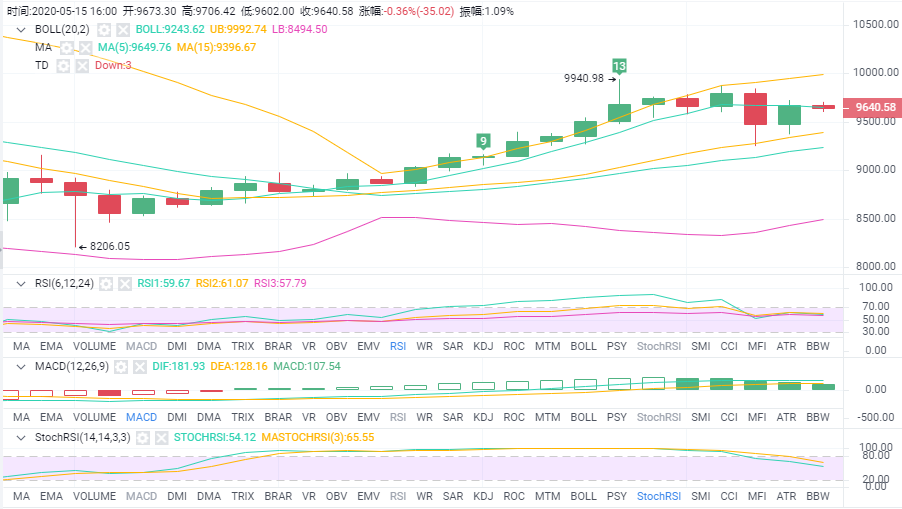This screenshot has width=902, height=509.
Task: Select VOLUME tab in the MACD pane
Action: click(94, 416)
